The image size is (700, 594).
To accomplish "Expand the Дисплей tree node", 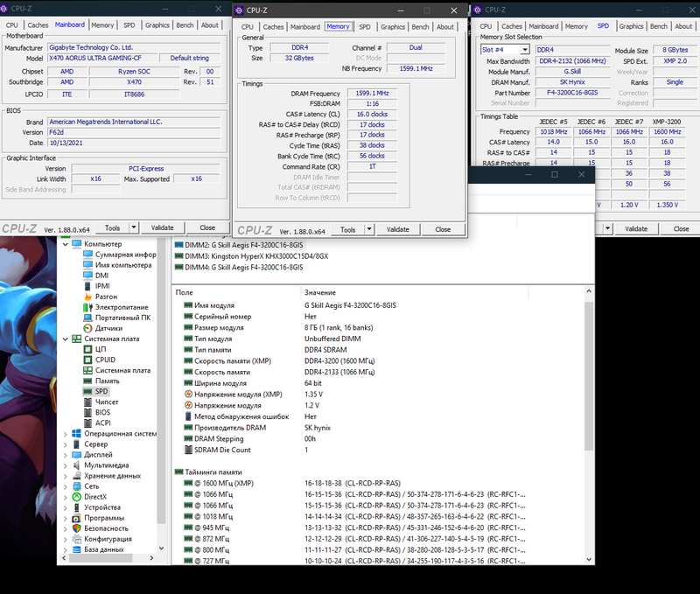I will click(x=65, y=455).
